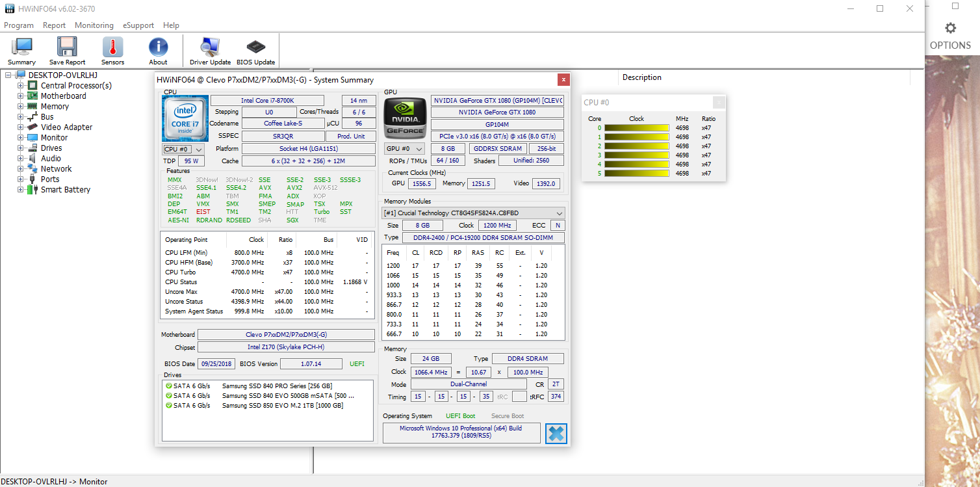Open the Crucial memory module dropdown
The height and width of the screenshot is (487, 980).
(473, 213)
